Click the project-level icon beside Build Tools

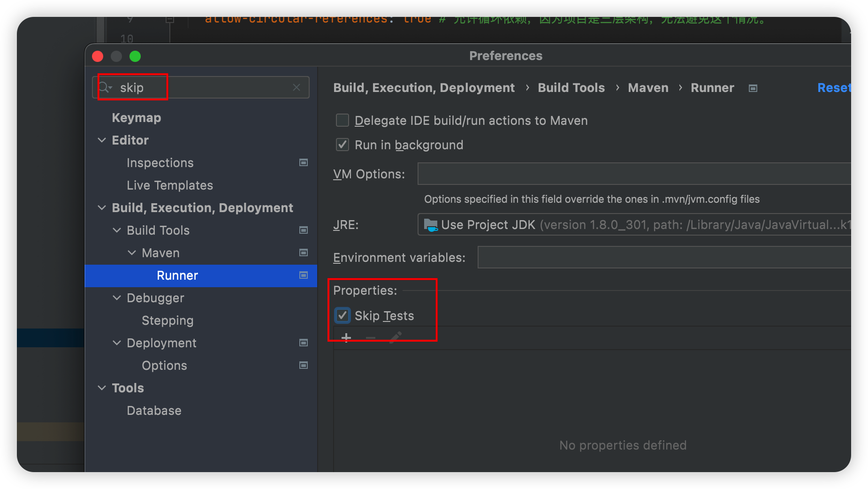(x=304, y=230)
